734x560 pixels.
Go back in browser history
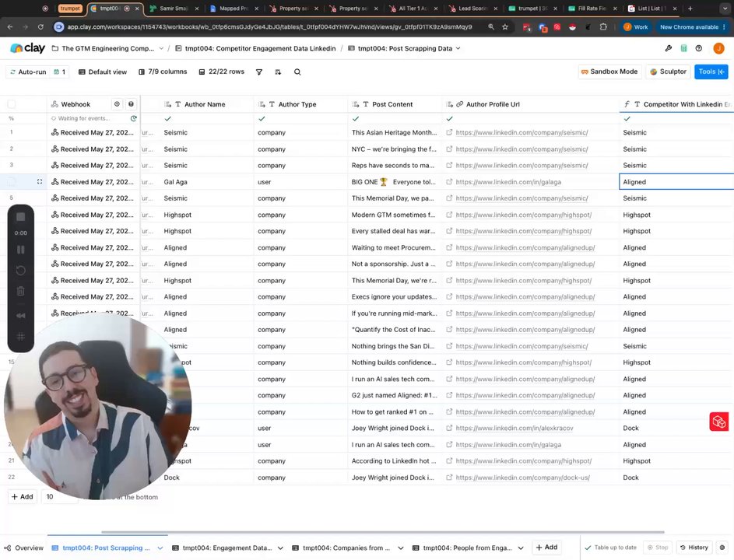click(10, 27)
